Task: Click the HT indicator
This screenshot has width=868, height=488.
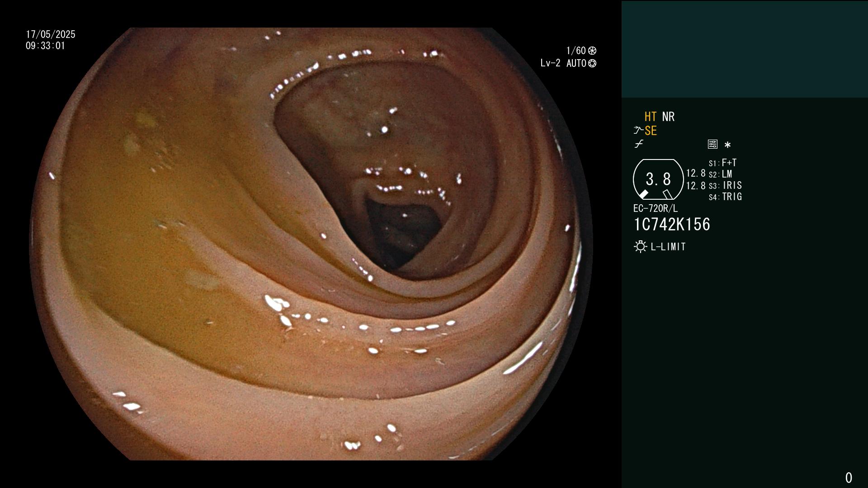Action: tap(651, 117)
